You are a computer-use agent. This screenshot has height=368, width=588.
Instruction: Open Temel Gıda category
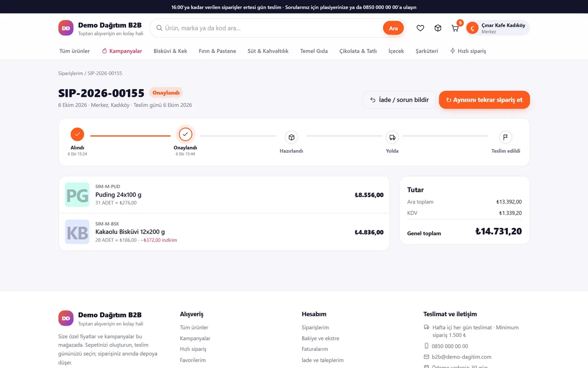(314, 51)
